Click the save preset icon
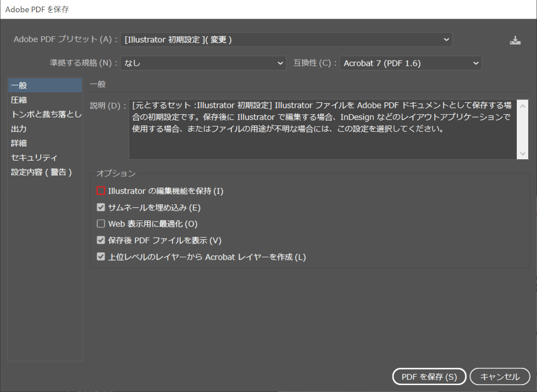 tap(515, 40)
